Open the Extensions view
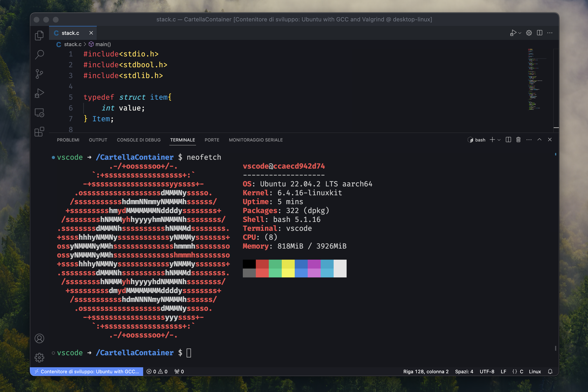The image size is (588, 392). pyautogui.click(x=39, y=132)
